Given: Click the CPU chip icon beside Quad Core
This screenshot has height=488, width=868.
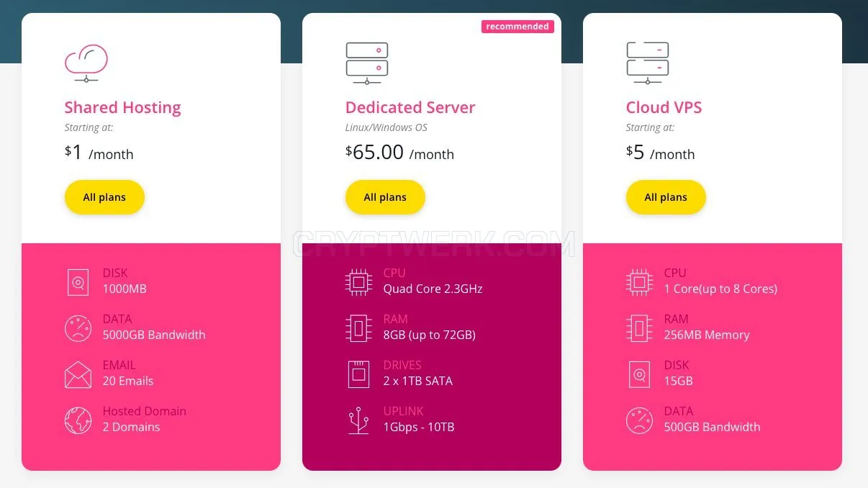Looking at the screenshot, I should coord(358,281).
